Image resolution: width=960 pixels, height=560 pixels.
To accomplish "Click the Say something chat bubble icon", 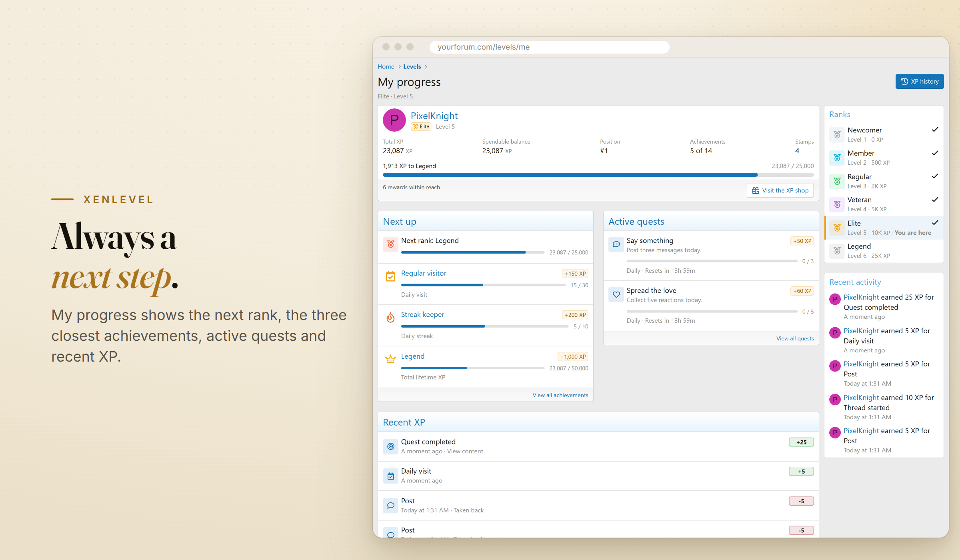I will tap(616, 244).
